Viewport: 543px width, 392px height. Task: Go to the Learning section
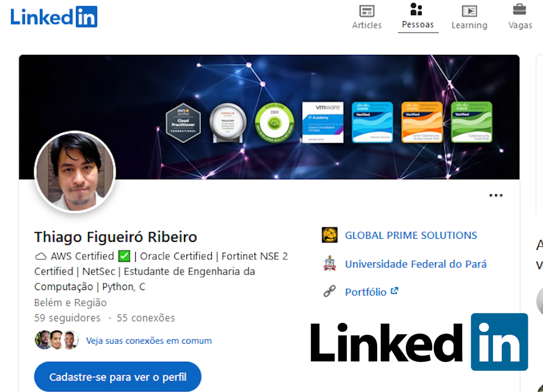(x=469, y=17)
